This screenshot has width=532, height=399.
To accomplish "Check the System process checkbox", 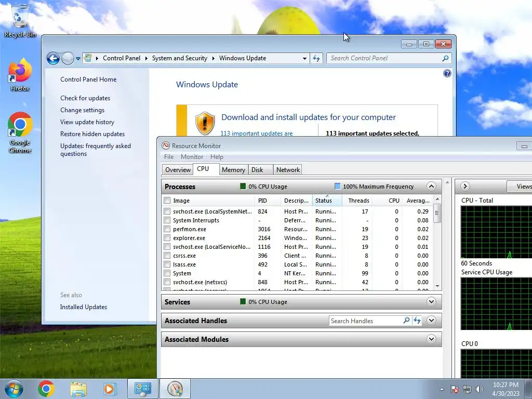I will (167, 273).
